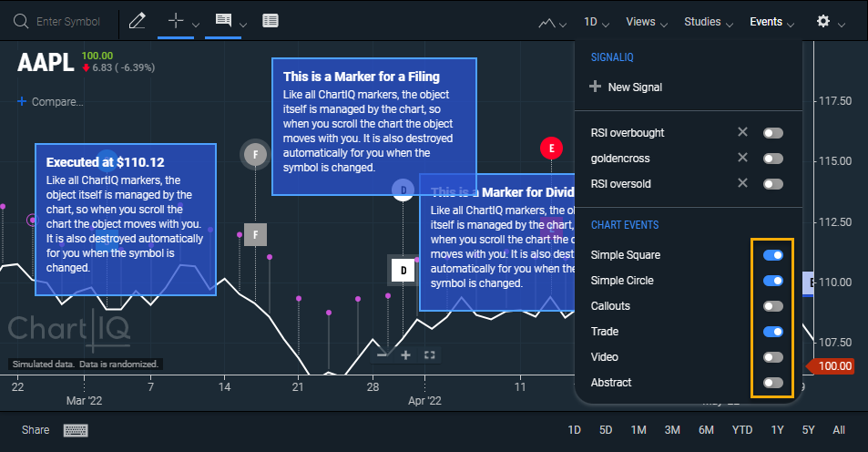Open the settings gear icon
868x452 pixels.
click(823, 21)
